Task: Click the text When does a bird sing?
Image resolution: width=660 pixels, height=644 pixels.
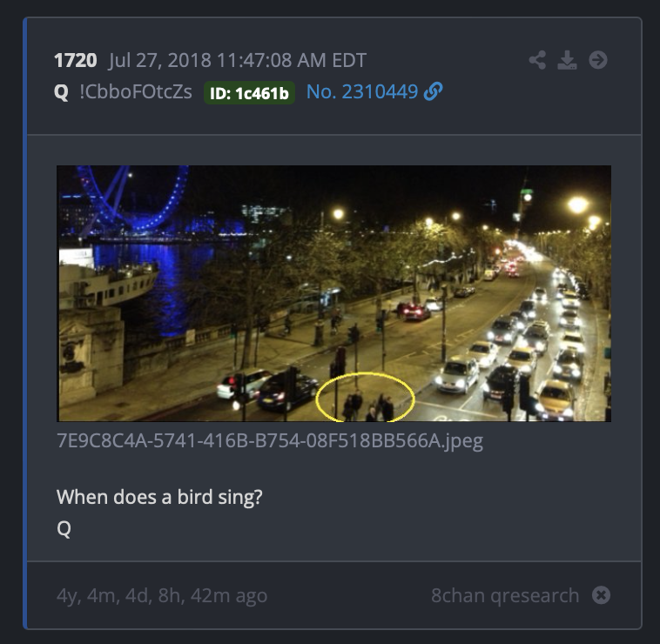Action: point(159,497)
